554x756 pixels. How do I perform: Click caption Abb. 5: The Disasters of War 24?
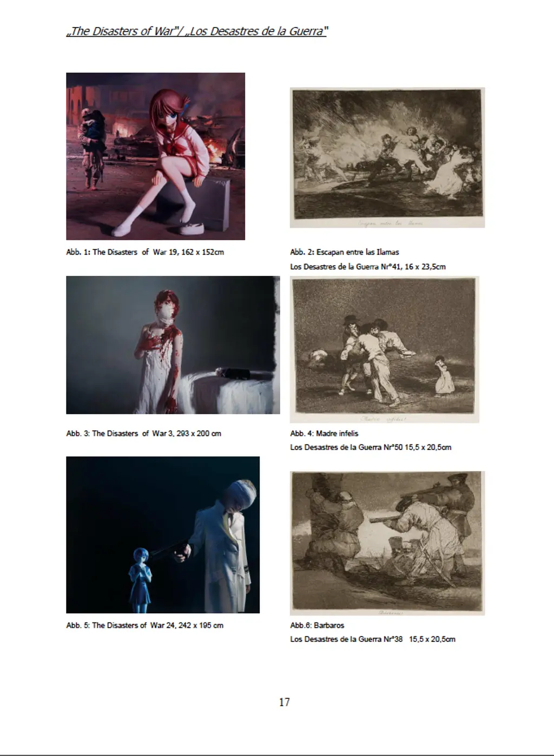tap(145, 625)
